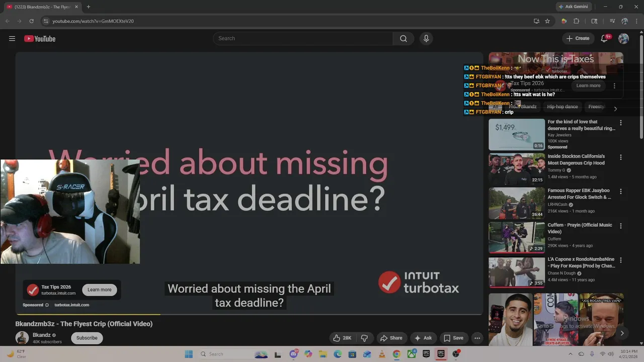Click the Ask button under video
The height and width of the screenshot is (362, 644).
click(x=423, y=338)
